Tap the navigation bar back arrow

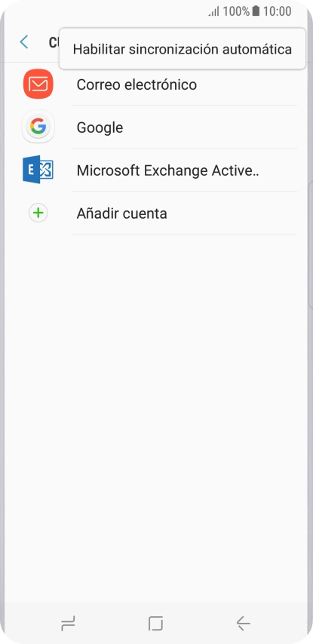243,624
